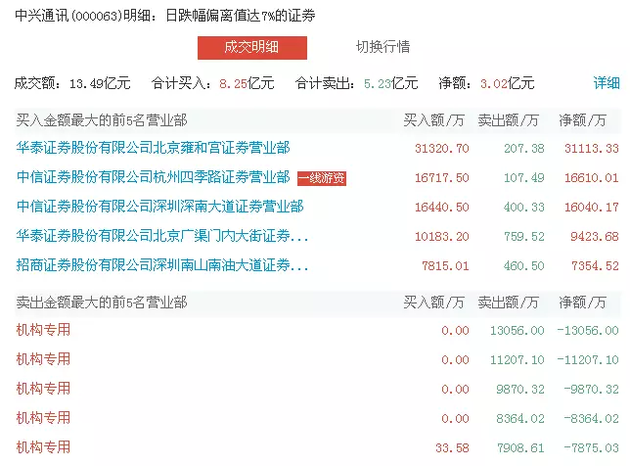Click 卖出额/万 header in top sellers table
The width and height of the screenshot is (630, 466).
pyautogui.click(x=509, y=302)
